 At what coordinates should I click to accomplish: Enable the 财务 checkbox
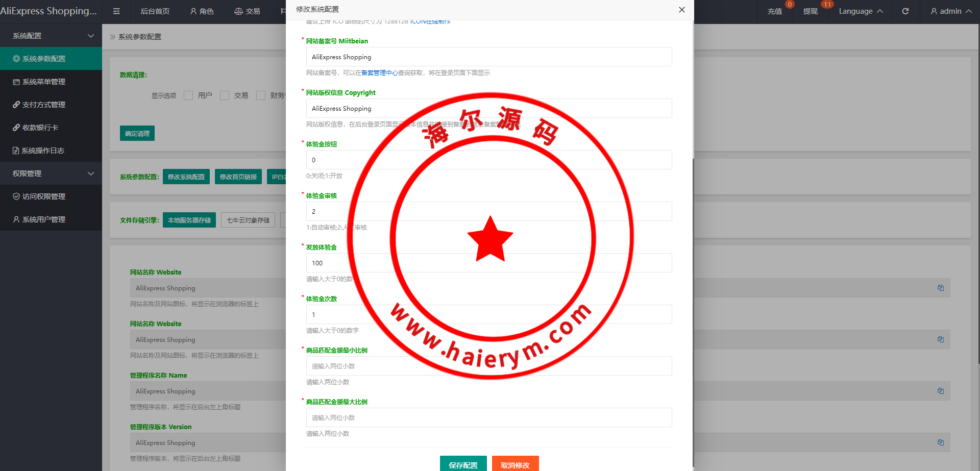point(261,95)
